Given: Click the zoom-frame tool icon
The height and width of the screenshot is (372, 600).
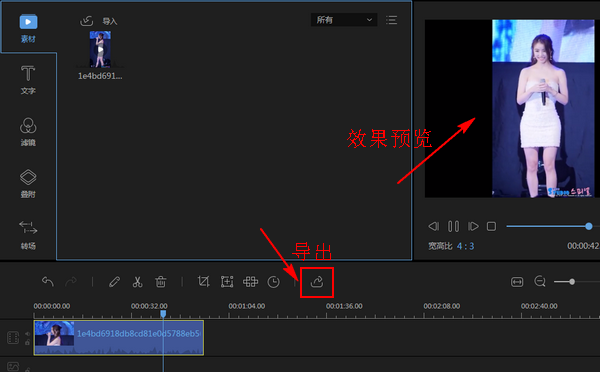Looking at the screenshot, I should 227,282.
